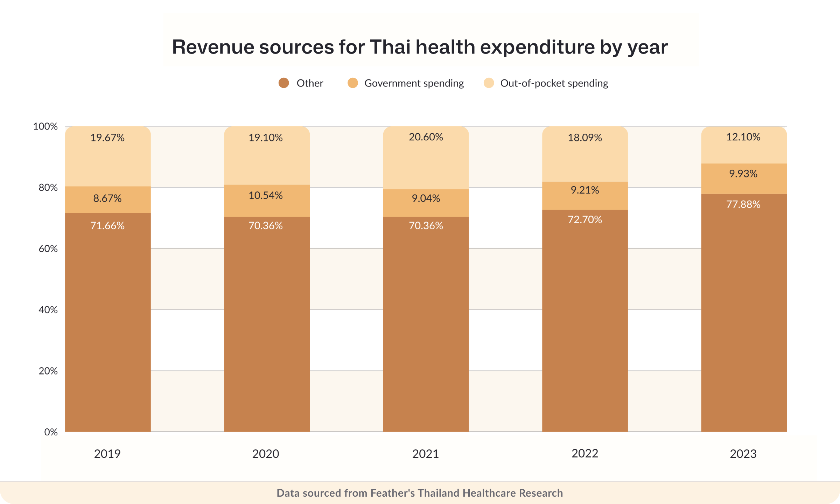Click the 9.93% segment in 2023 bar

pos(744,179)
